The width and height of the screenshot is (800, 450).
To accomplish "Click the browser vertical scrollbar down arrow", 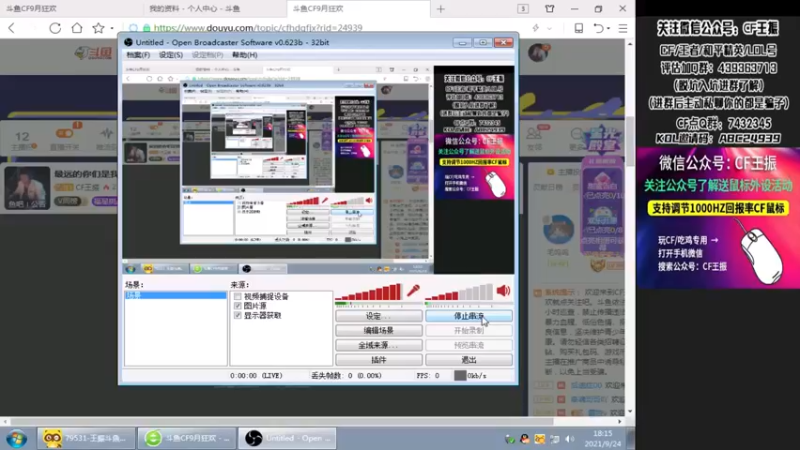I will 630,412.
